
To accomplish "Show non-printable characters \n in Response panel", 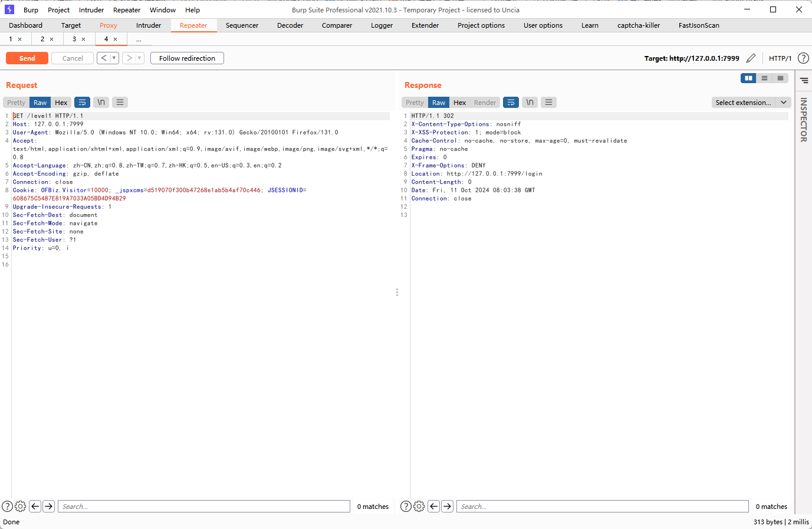I will (x=530, y=102).
